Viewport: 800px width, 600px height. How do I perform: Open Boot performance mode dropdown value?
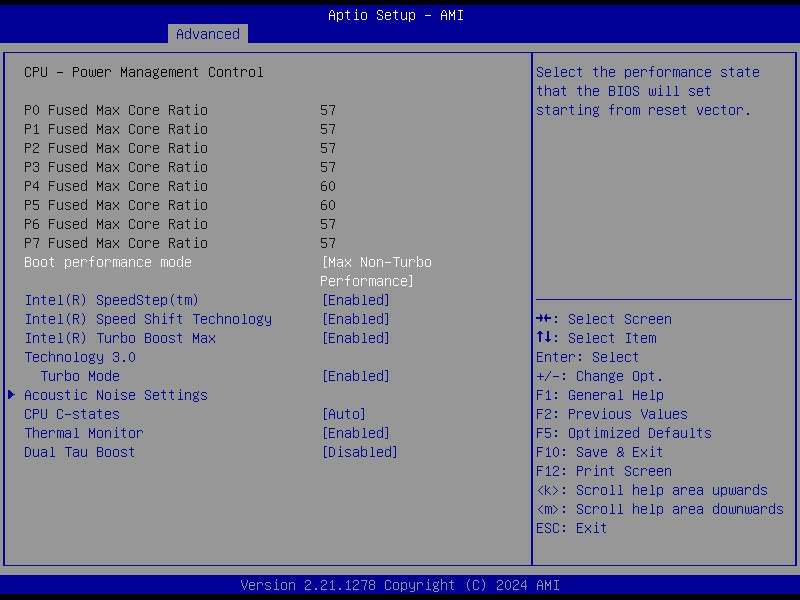[x=375, y=271]
